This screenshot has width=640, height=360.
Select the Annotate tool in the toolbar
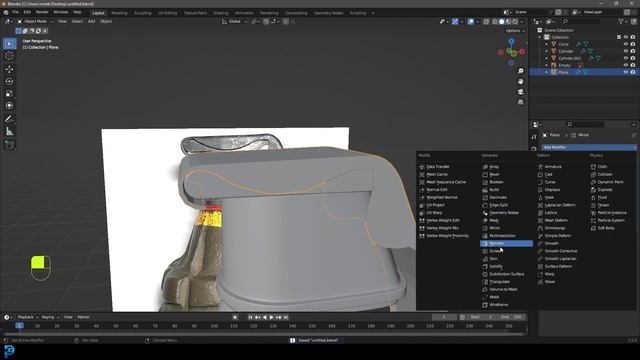[9, 119]
